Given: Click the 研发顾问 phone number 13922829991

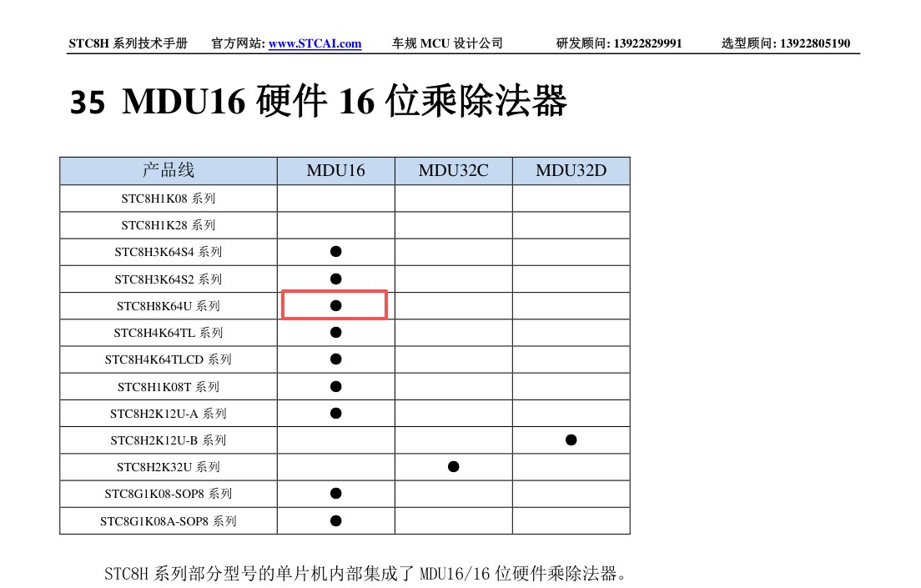Looking at the screenshot, I should (648, 43).
